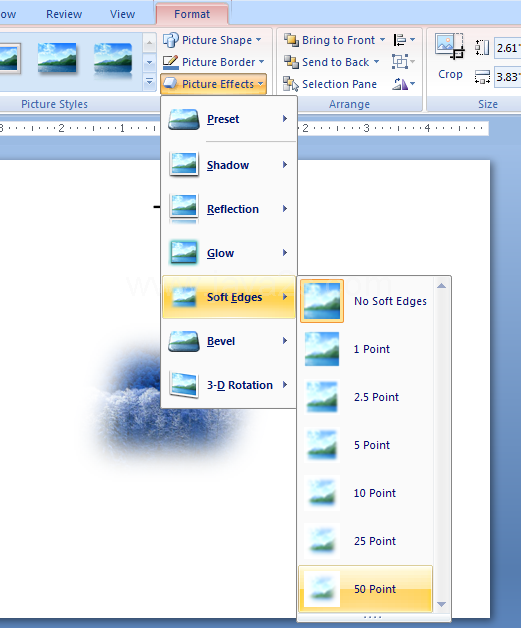Open the Reflection submenu
Screen dimensions: 521x628
[229, 209]
